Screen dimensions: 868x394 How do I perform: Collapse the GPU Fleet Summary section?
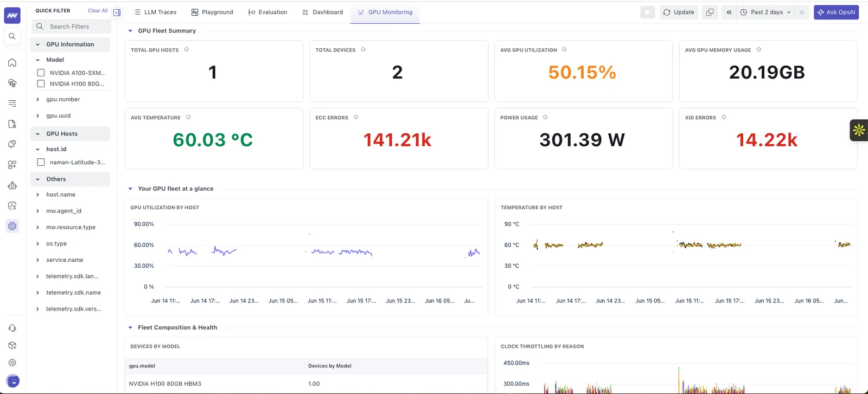click(x=130, y=31)
